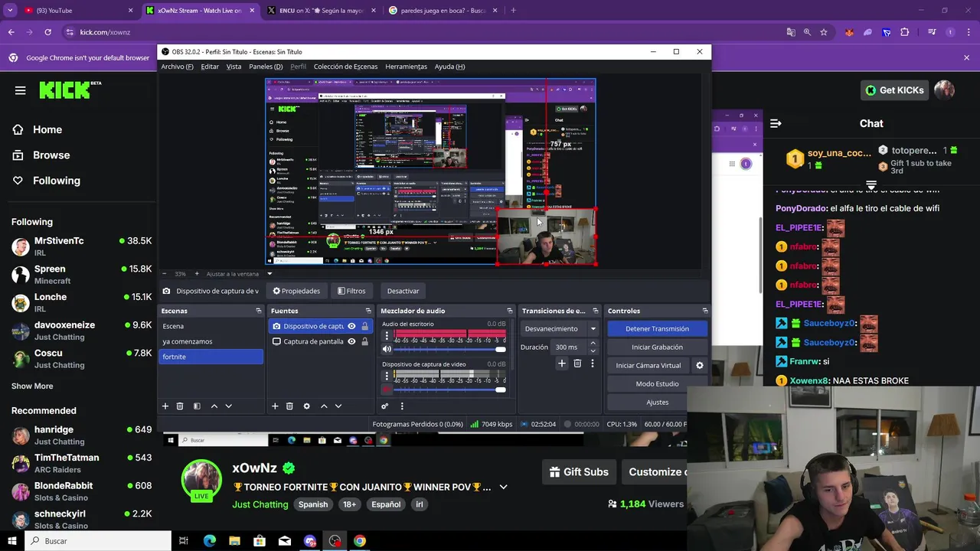Open Archivo menu in OBS
Screen dimensions: 980x551
click(x=177, y=67)
